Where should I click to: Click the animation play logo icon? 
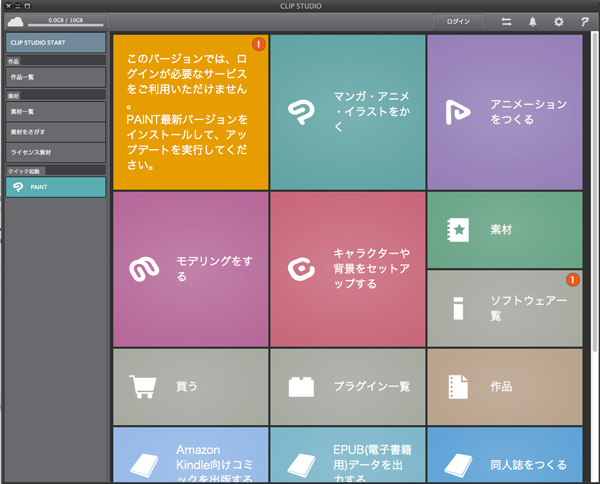coord(457,112)
